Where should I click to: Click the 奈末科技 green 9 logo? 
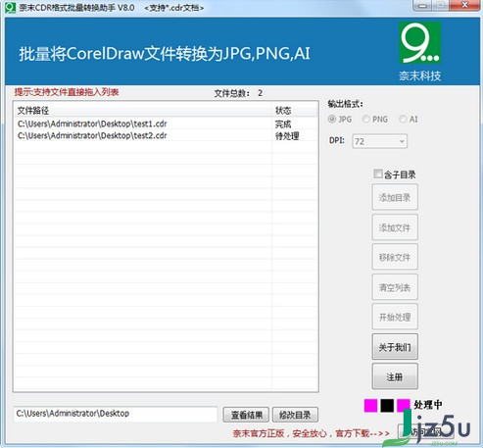(x=420, y=42)
